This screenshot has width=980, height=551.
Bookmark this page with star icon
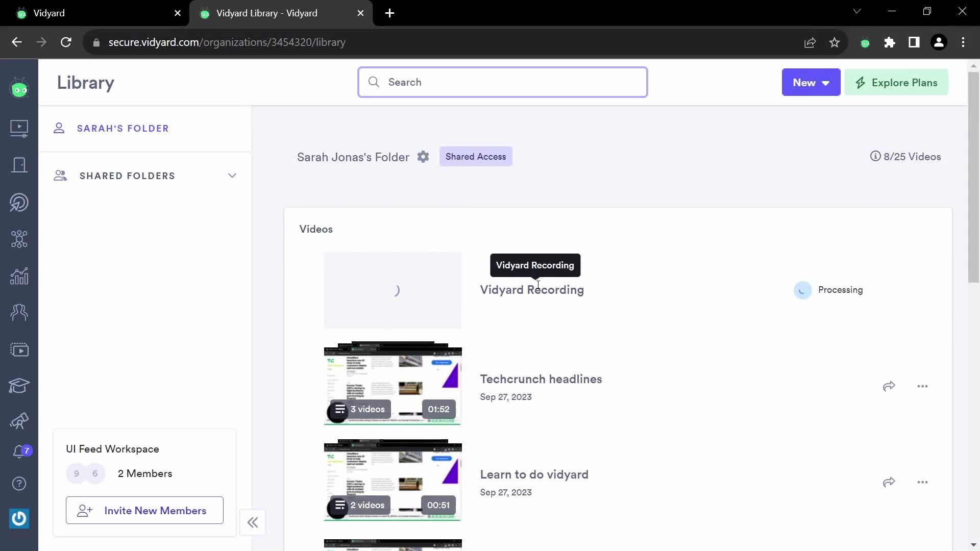835,42
